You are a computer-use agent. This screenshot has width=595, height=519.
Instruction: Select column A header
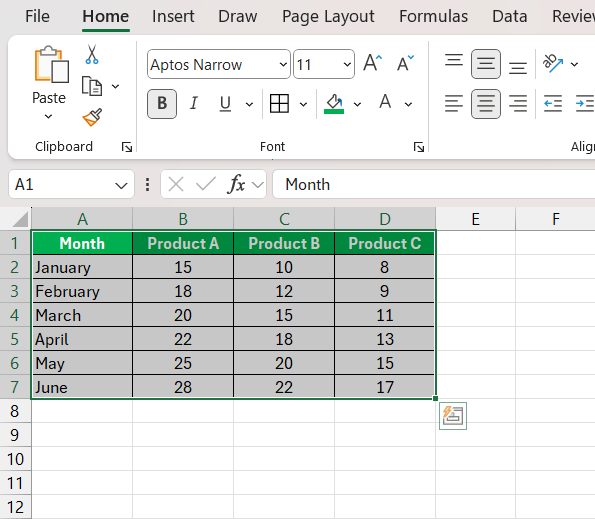pos(82,219)
